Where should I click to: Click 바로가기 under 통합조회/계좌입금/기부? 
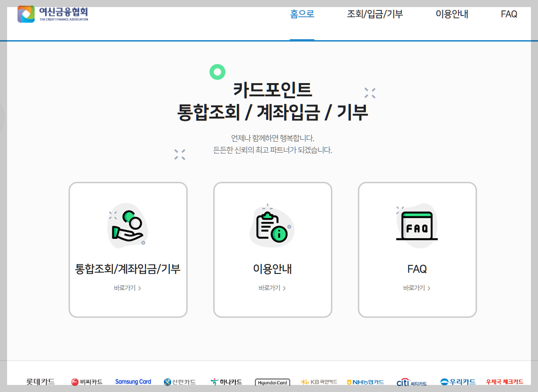128,287
